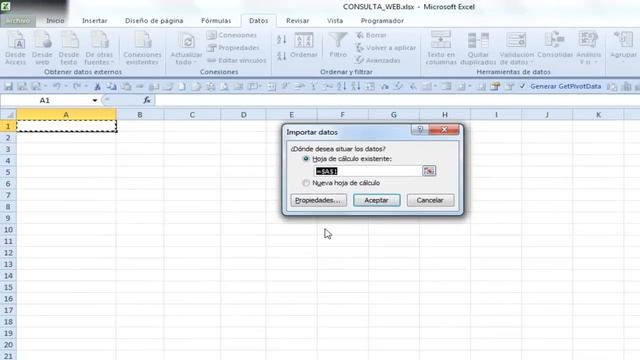Select column D header

coord(243,115)
